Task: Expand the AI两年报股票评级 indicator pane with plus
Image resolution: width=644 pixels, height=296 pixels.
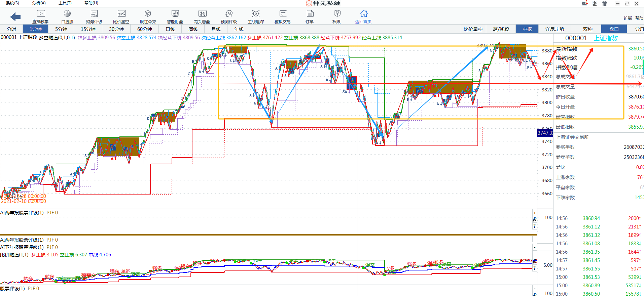Action: click(534, 213)
